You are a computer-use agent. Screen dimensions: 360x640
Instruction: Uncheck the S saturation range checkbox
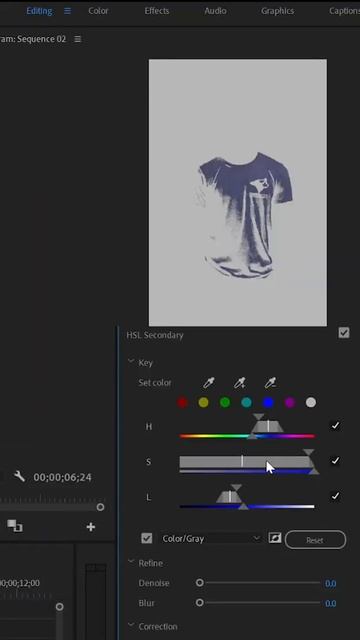pos(335,461)
